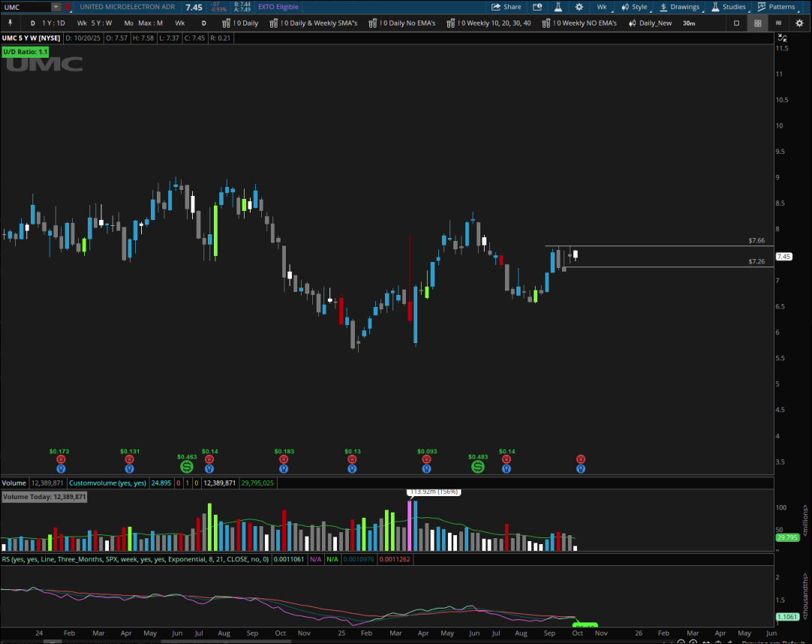Switch to grid chart layout icon
Image resolution: width=812 pixels, height=644 pixels.
coord(758,23)
